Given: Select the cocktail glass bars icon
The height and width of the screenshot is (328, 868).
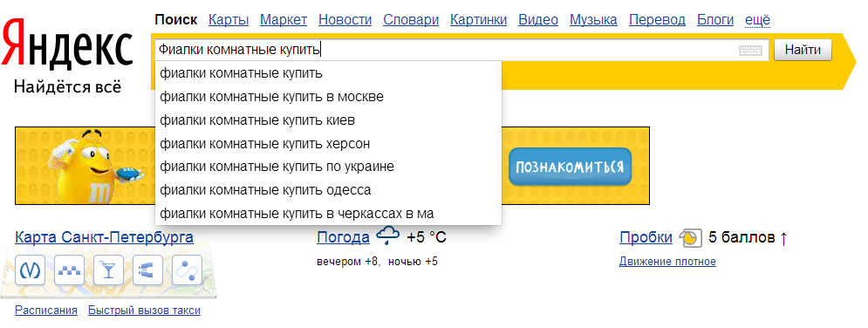Looking at the screenshot, I should (x=108, y=270).
